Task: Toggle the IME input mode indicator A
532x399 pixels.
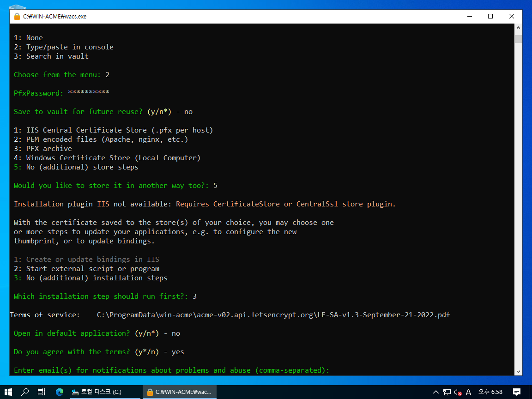Action: pos(469,392)
